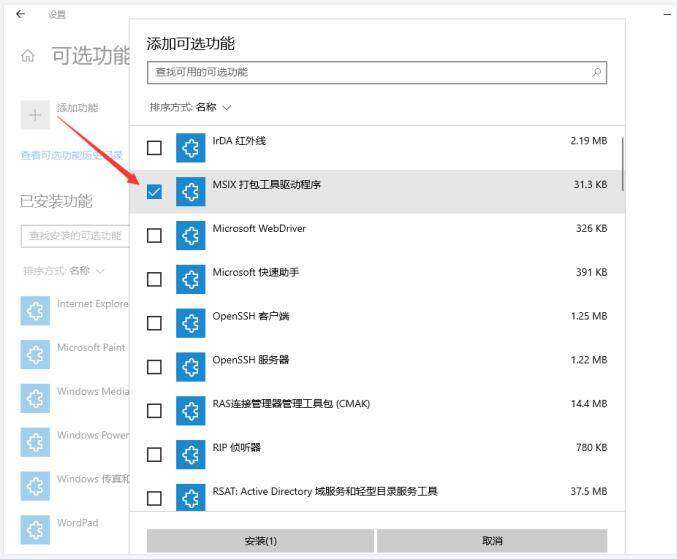Click the 31.3 KB size value

coord(590,184)
